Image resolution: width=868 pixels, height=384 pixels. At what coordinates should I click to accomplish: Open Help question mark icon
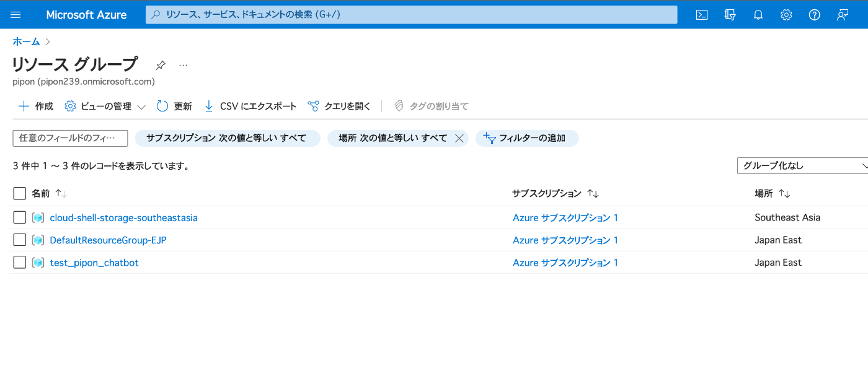[x=815, y=15]
